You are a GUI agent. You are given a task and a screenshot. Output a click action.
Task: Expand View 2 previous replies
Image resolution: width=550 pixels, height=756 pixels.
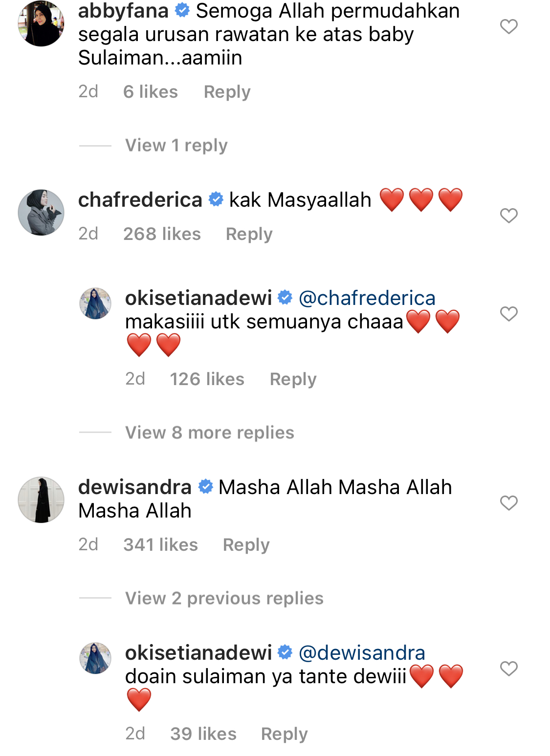tap(224, 599)
